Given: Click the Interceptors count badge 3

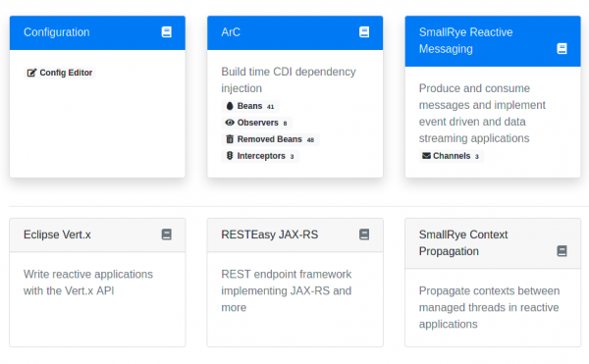Looking at the screenshot, I should (x=292, y=157).
